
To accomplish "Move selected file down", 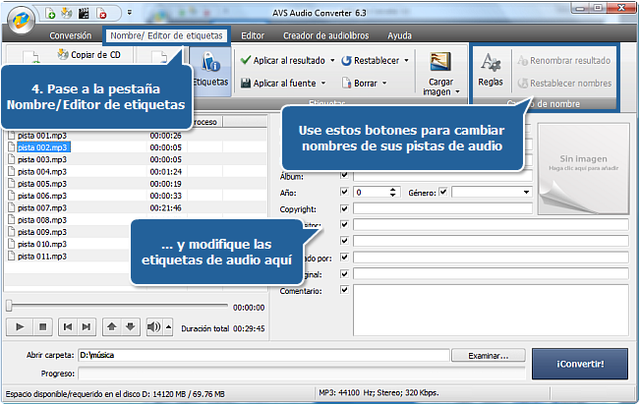I will (131, 327).
